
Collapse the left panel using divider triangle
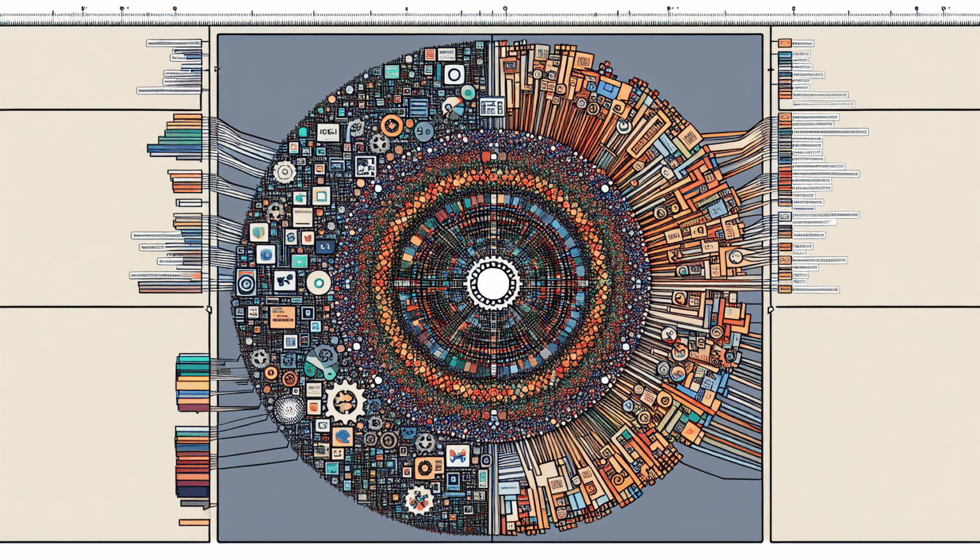tap(209, 309)
